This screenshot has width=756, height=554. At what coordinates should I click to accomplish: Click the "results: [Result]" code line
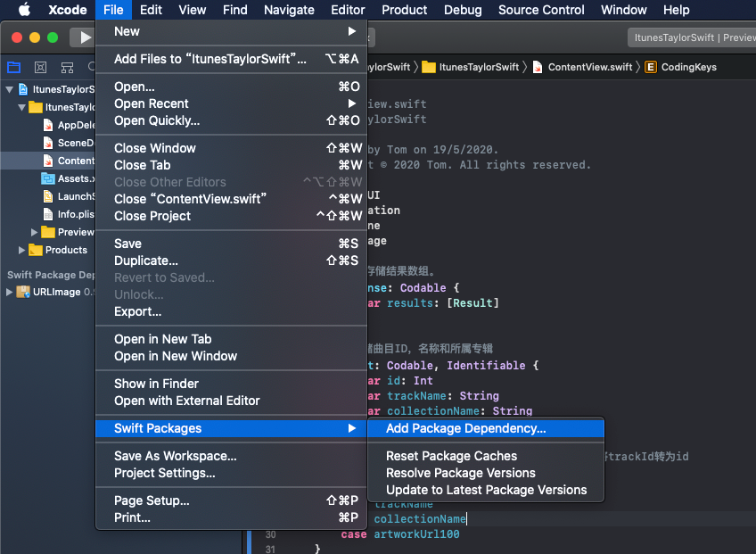coord(433,303)
